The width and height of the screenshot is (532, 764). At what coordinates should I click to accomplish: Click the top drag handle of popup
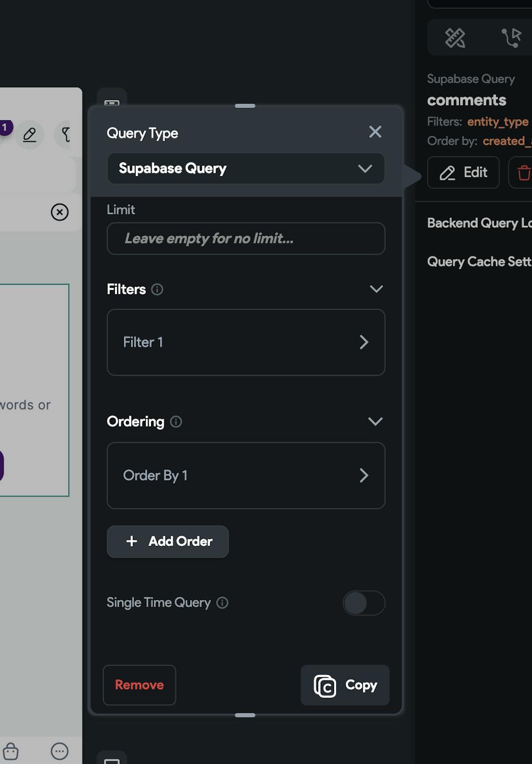click(245, 106)
